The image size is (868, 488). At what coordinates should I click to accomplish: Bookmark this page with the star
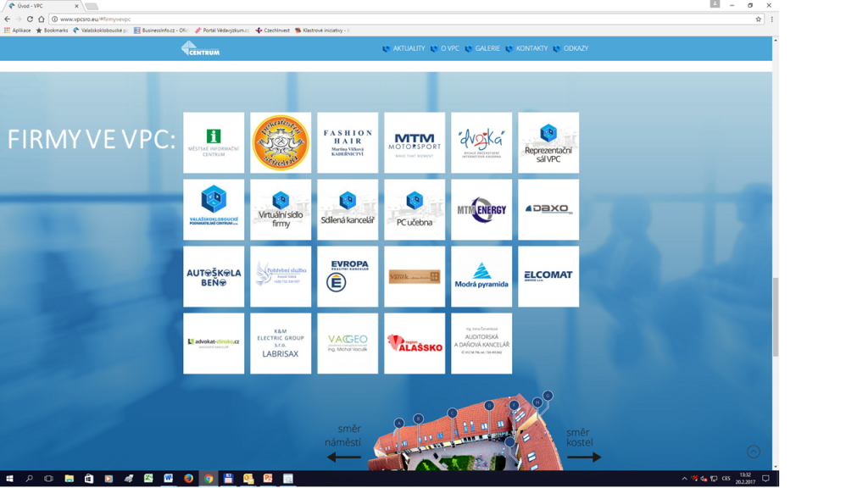point(759,19)
